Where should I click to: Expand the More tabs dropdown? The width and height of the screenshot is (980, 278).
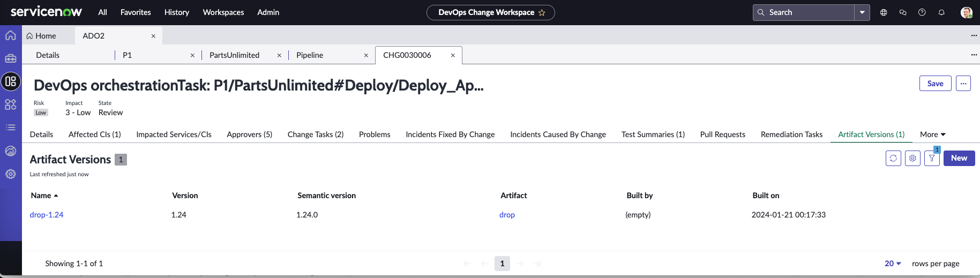click(x=933, y=134)
